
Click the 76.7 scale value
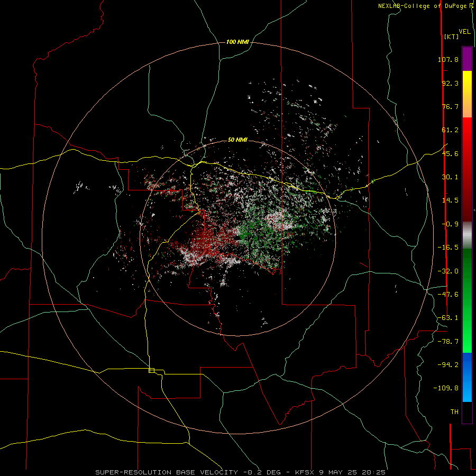450,106
